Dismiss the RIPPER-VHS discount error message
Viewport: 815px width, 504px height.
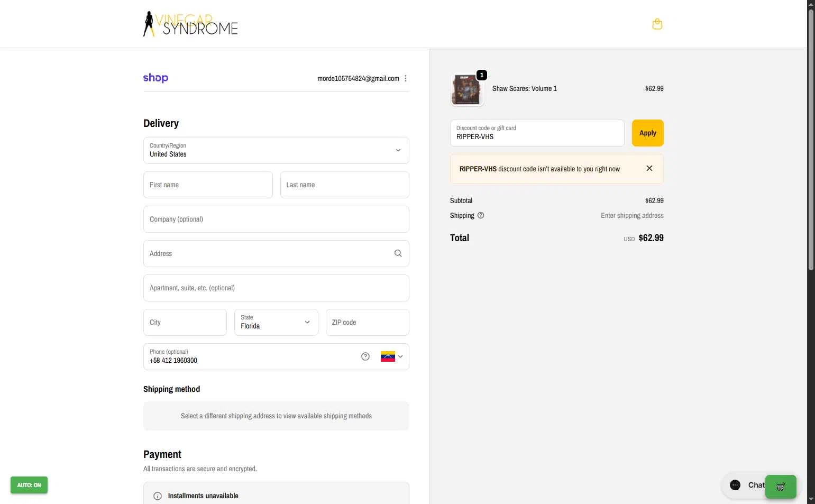click(x=649, y=168)
